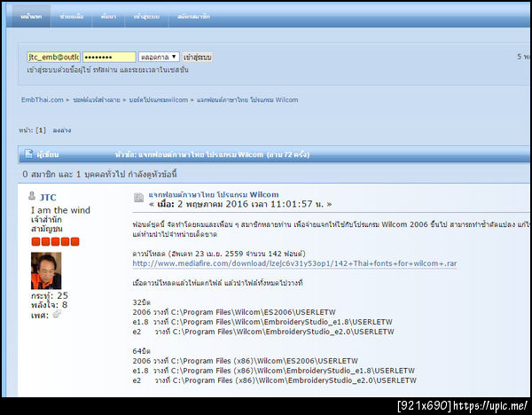Open the post title link ending in Wilcom
This screenshot has height=415, width=532.
[214, 195]
